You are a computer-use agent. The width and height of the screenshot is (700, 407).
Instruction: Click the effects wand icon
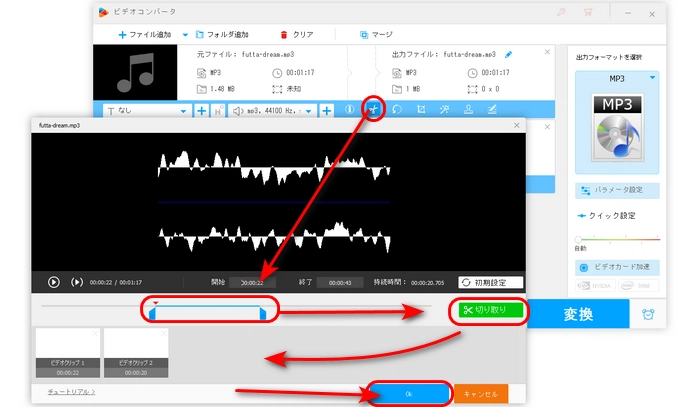coord(444,109)
